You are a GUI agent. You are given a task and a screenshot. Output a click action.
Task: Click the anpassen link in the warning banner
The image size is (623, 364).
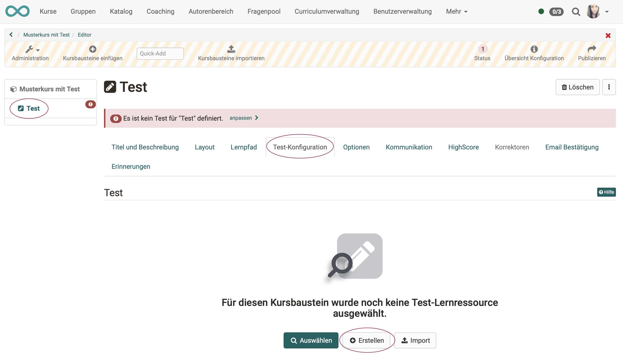(x=241, y=118)
